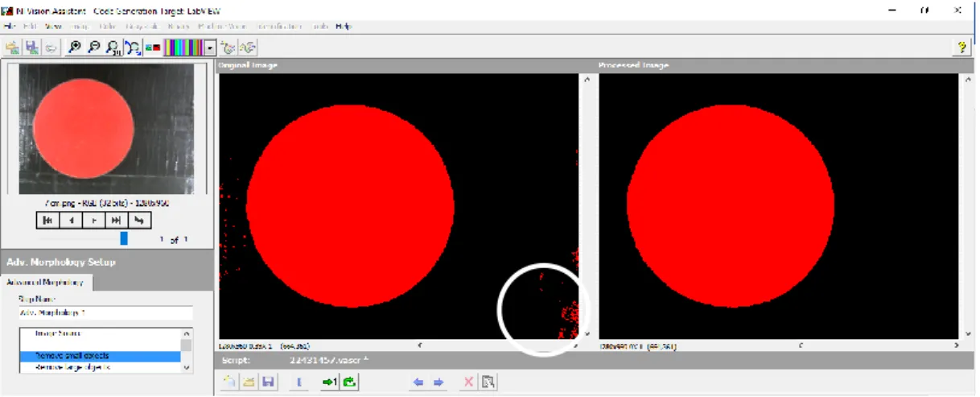Jump to last image in browser

[x=116, y=220]
